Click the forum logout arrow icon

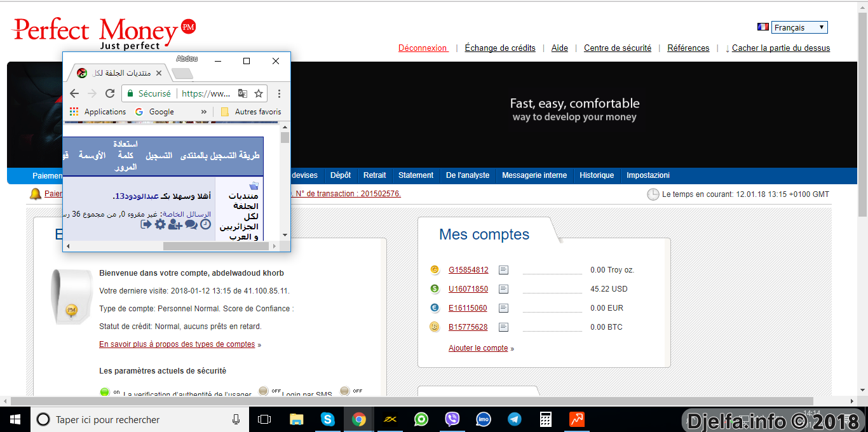tap(146, 224)
